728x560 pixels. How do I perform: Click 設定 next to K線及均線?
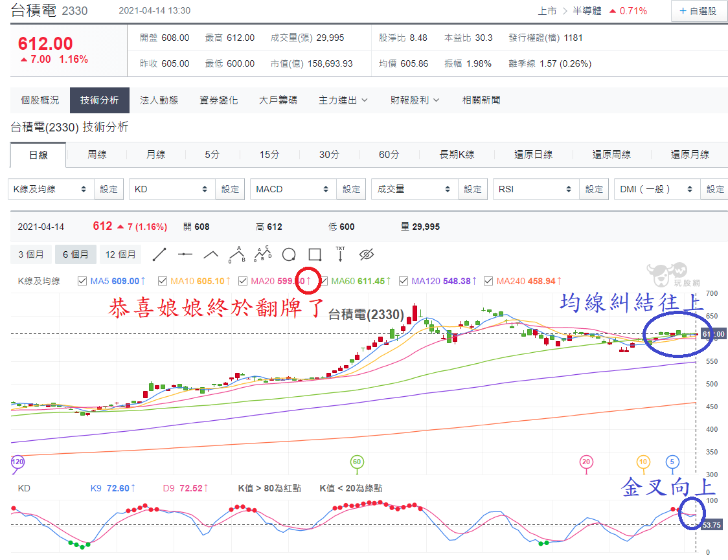coord(109,189)
